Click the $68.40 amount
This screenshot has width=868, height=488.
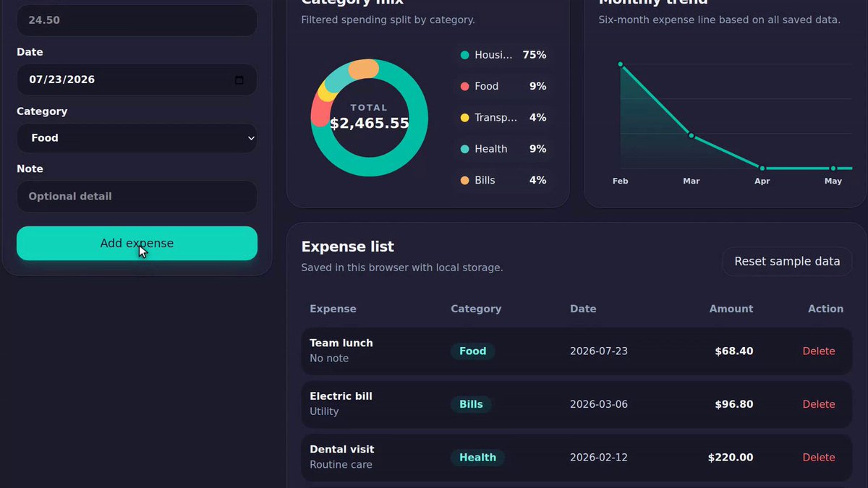734,351
